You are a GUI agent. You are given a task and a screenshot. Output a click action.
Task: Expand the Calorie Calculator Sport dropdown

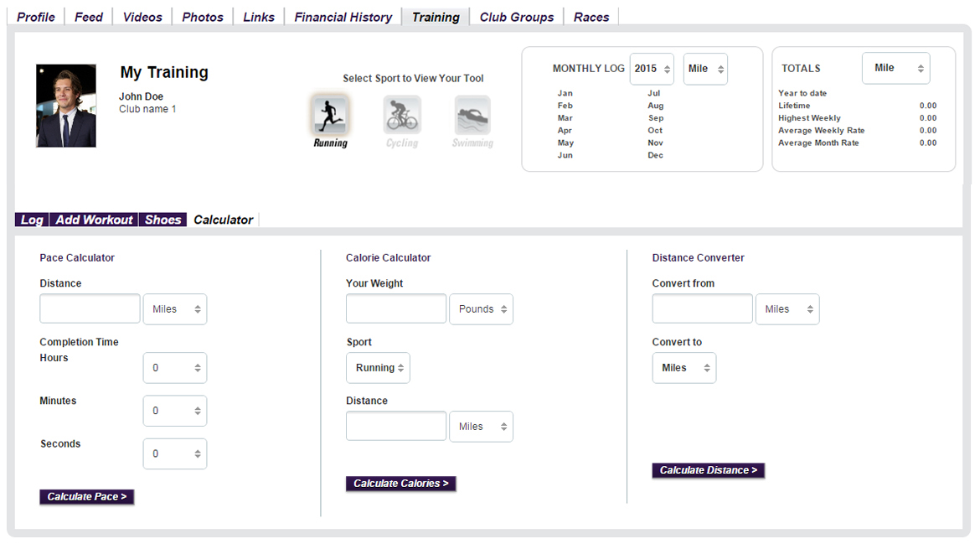pyautogui.click(x=378, y=368)
